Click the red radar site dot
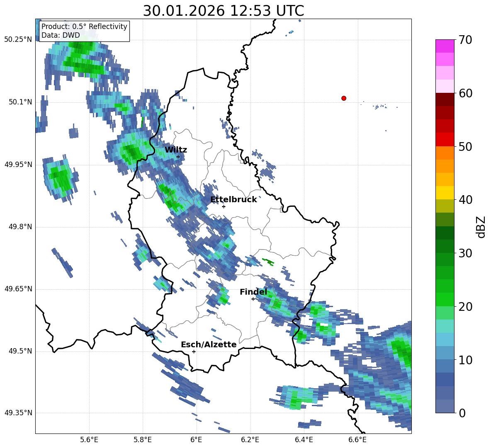Screen dimensions: 491x448 344,98
